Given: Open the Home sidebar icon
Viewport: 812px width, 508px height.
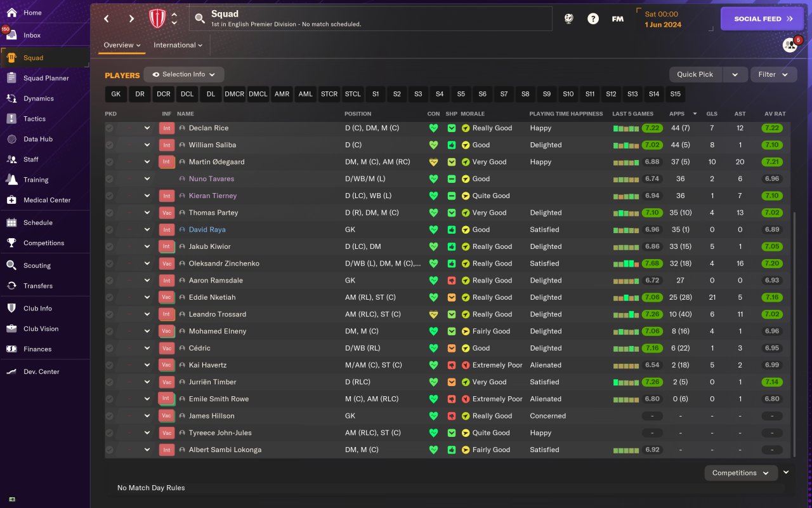Looking at the screenshot, I should coord(11,13).
